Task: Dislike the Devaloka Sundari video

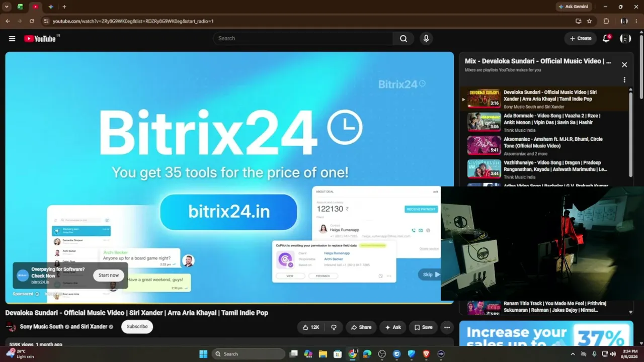Action: [x=334, y=327]
